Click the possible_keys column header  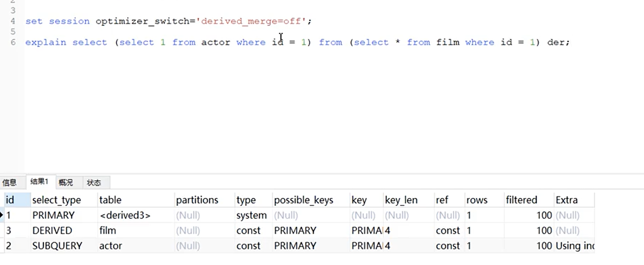click(x=303, y=200)
